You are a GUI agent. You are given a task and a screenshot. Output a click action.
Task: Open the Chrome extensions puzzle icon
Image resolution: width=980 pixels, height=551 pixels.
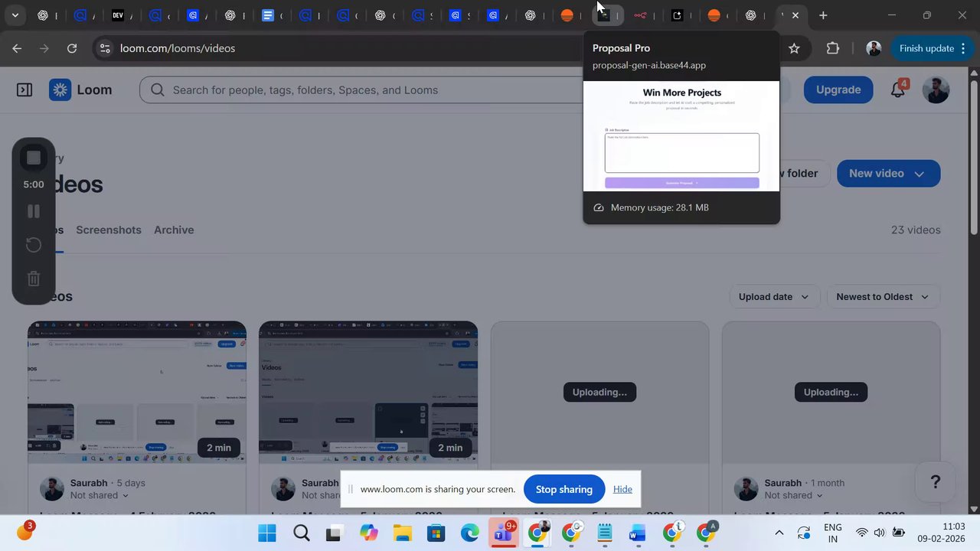[833, 48]
